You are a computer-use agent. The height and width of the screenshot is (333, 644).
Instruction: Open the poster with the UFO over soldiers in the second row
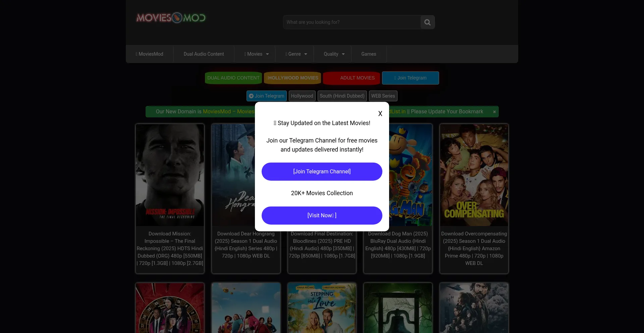[474, 308]
